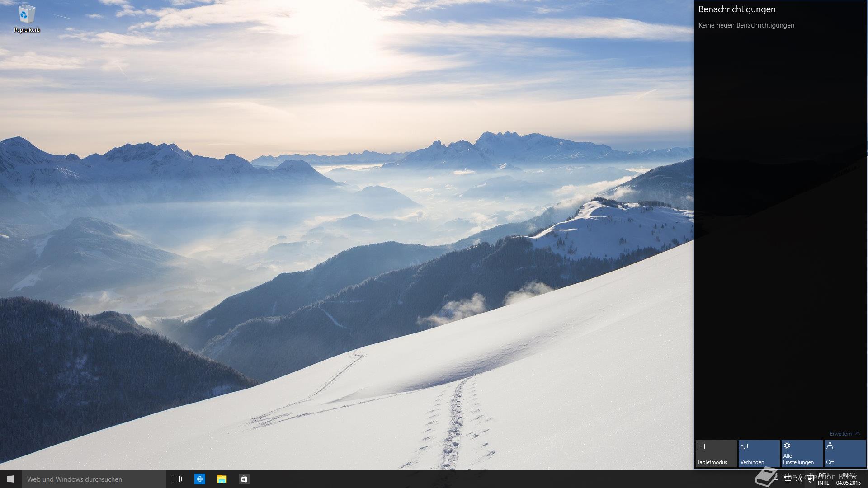Click the Windows Start button
Viewport: 868px width, 488px height.
[x=11, y=479]
